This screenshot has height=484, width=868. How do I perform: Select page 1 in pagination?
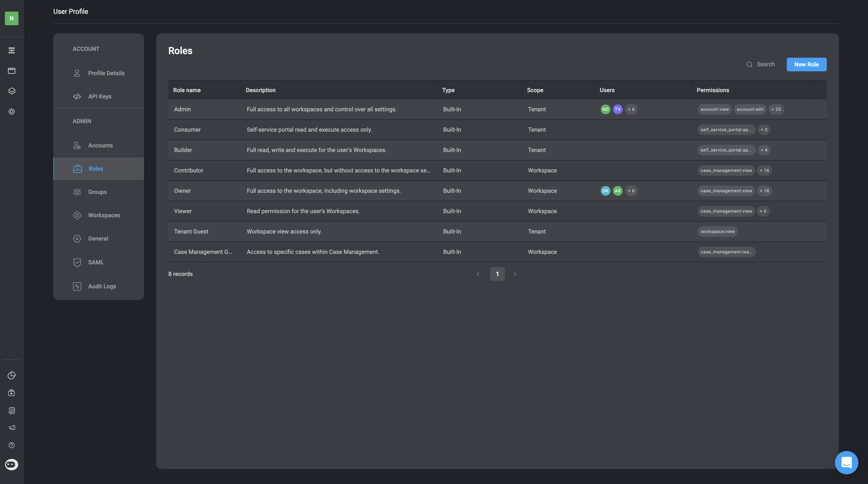tap(497, 274)
